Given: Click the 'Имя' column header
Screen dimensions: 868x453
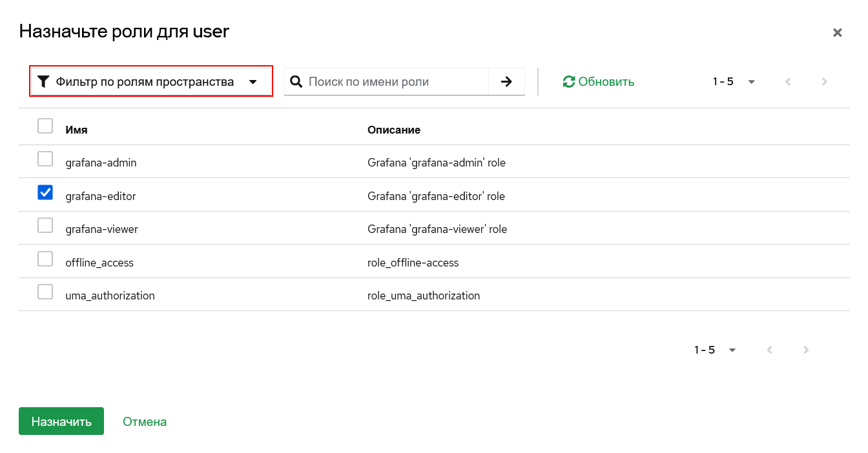Looking at the screenshot, I should tap(76, 130).
